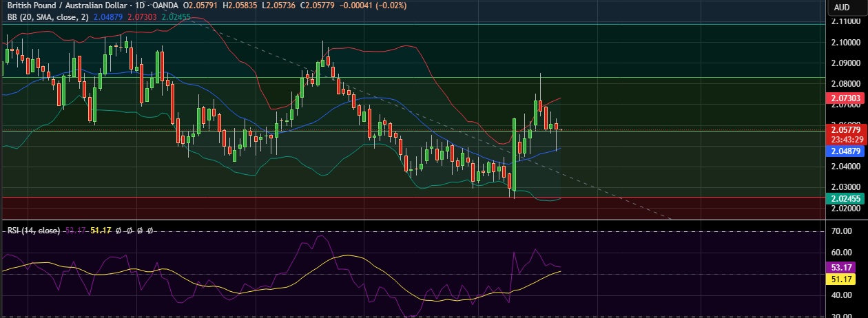This screenshot has height=318, width=868.
Task: Click the blue 2.04879 label on price axis
Action: pos(845,151)
